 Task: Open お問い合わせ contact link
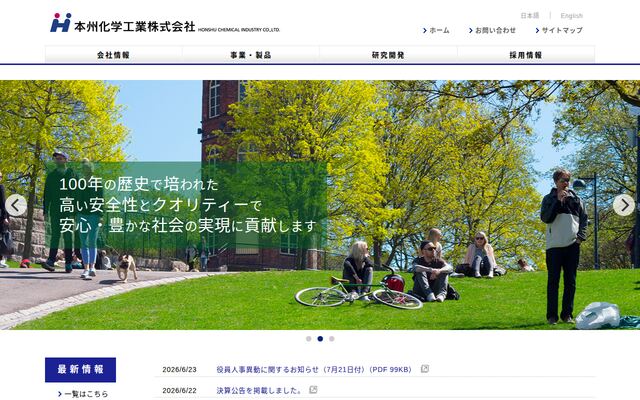(x=492, y=30)
